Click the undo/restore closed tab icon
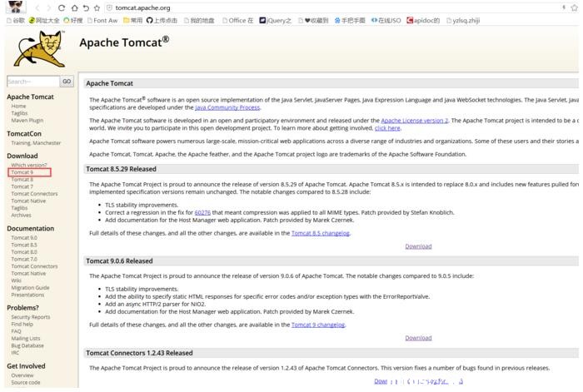The height and width of the screenshot is (392, 583). (86, 7)
